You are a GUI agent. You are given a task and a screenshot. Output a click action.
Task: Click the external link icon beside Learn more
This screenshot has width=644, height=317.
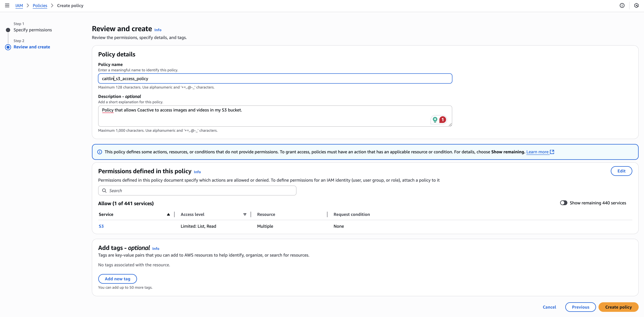552,152
